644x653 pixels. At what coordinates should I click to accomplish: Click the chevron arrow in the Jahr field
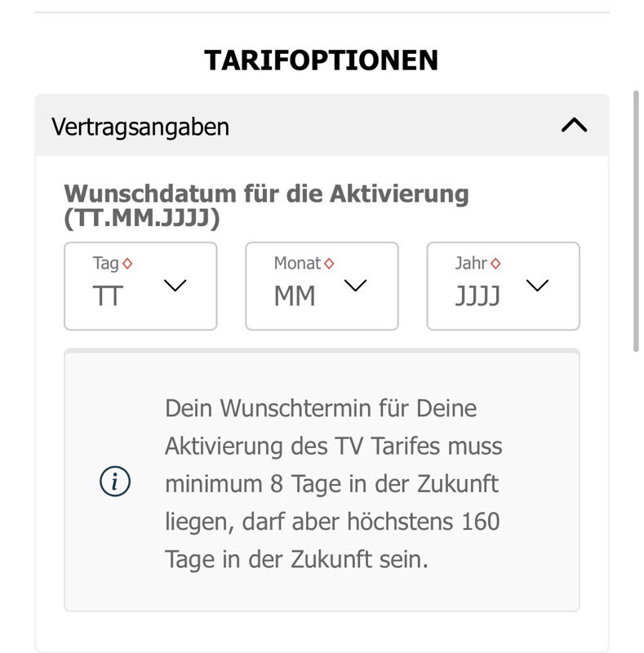[x=537, y=286]
